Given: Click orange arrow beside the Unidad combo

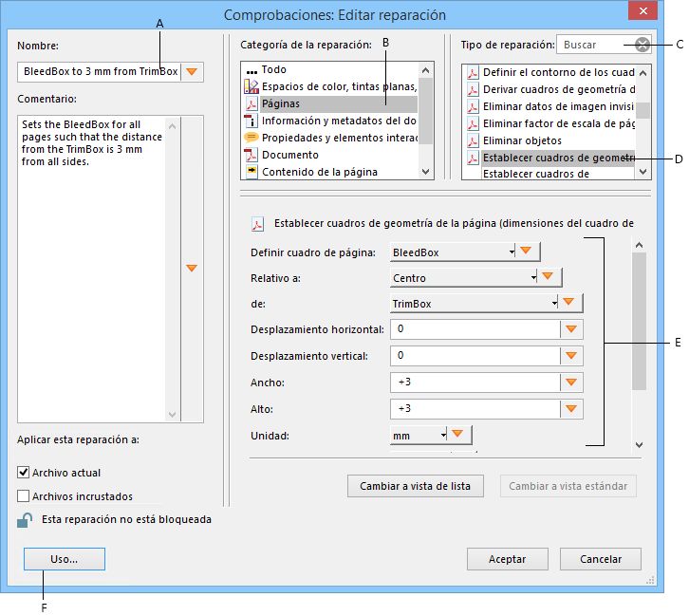Looking at the screenshot, I should (x=457, y=434).
